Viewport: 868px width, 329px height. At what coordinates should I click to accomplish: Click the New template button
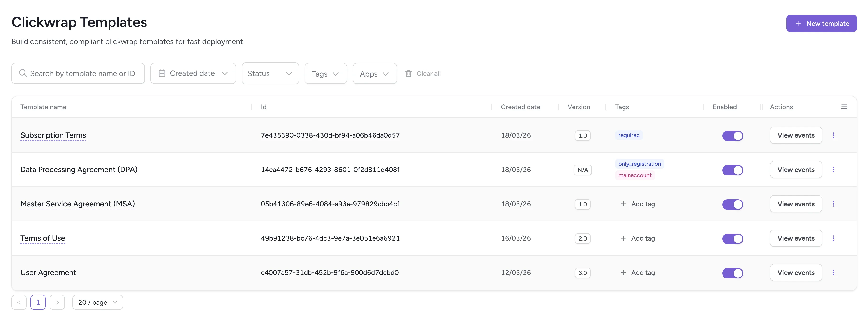[x=821, y=24]
